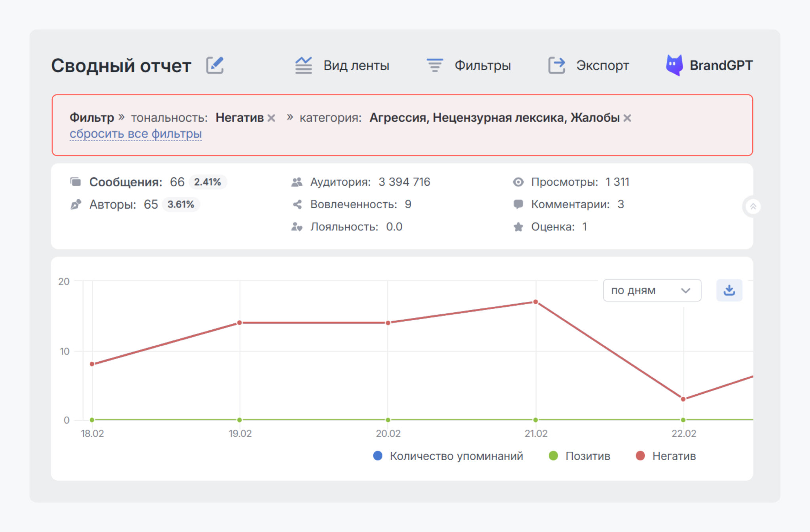810x532 pixels.
Task: Toggle Позитив legend series
Action: click(x=579, y=456)
